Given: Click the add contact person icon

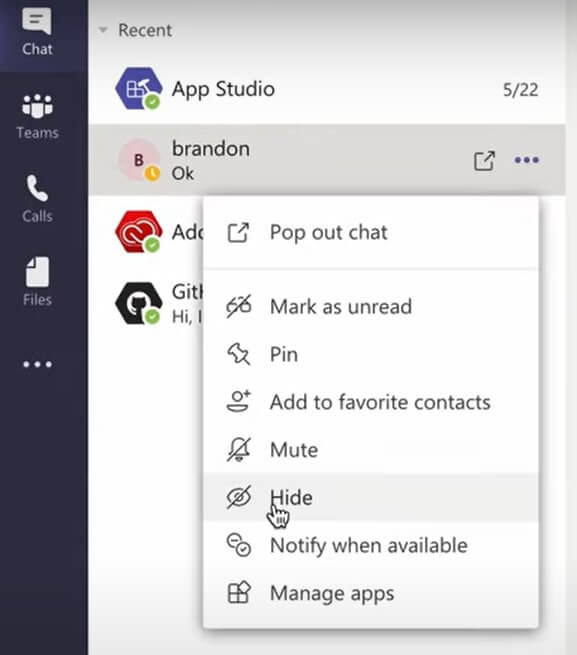Looking at the screenshot, I should [x=239, y=401].
